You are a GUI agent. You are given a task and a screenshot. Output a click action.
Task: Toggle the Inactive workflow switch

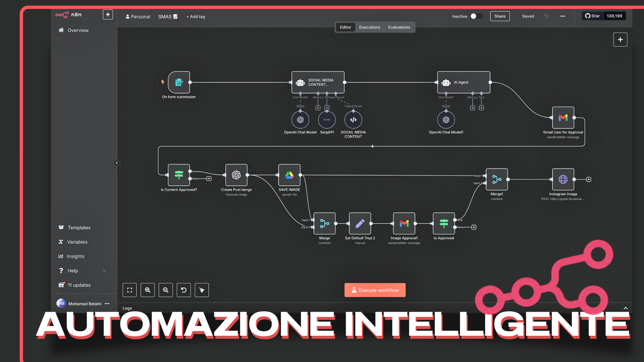click(476, 16)
